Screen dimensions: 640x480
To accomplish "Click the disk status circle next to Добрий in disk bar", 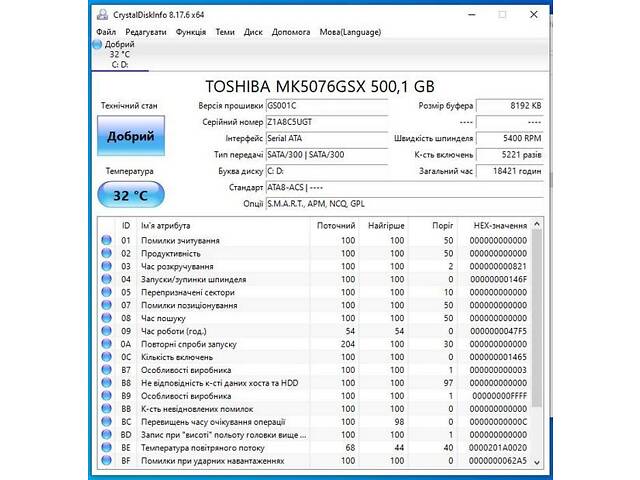I will pos(97,44).
